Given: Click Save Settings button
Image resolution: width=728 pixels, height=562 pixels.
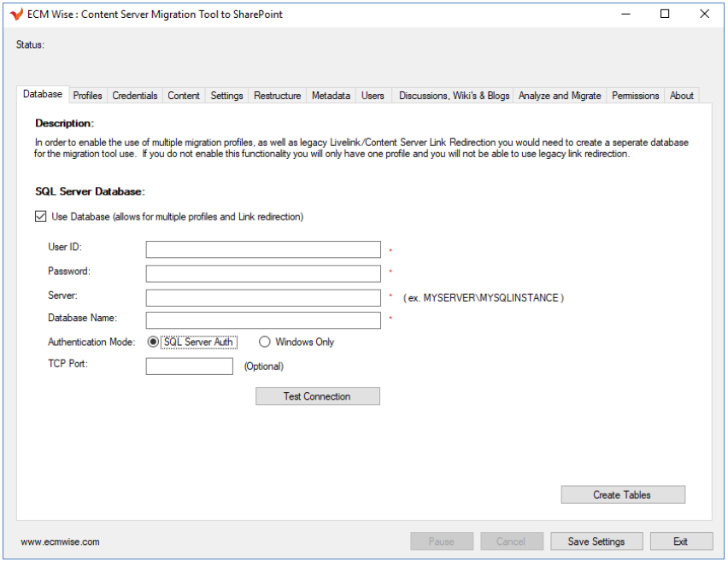Looking at the screenshot, I should [596, 542].
